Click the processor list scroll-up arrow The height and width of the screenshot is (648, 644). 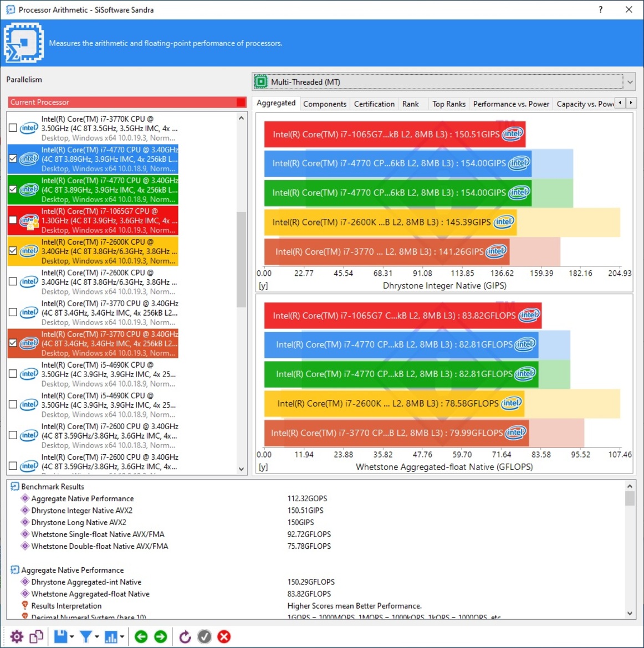(241, 118)
